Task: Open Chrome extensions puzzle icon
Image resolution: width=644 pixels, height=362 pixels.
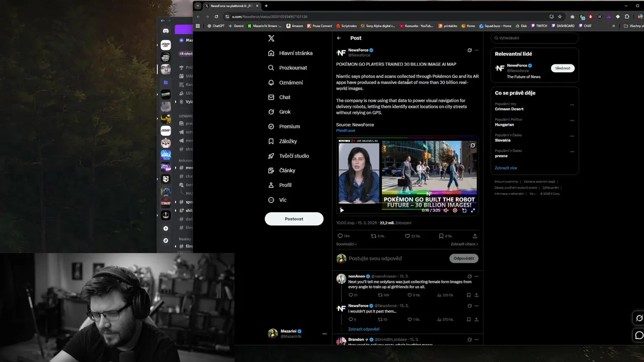Action: pyautogui.click(x=627, y=17)
